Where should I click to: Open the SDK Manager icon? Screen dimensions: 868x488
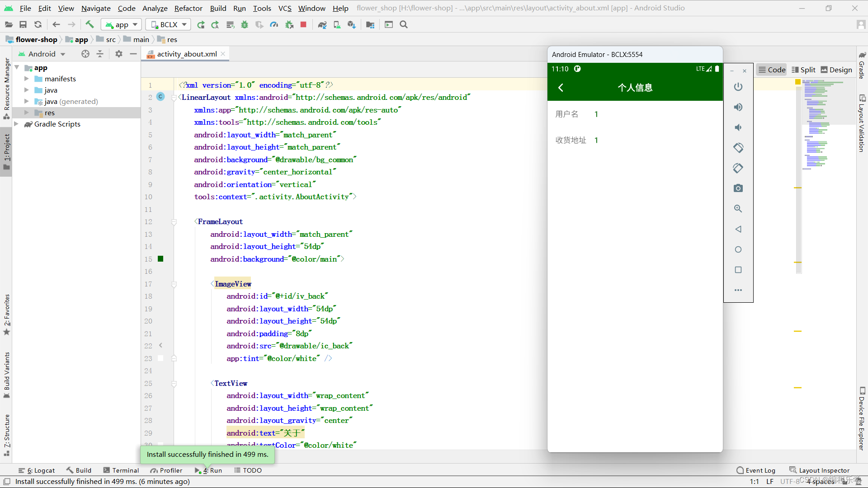[x=351, y=24]
